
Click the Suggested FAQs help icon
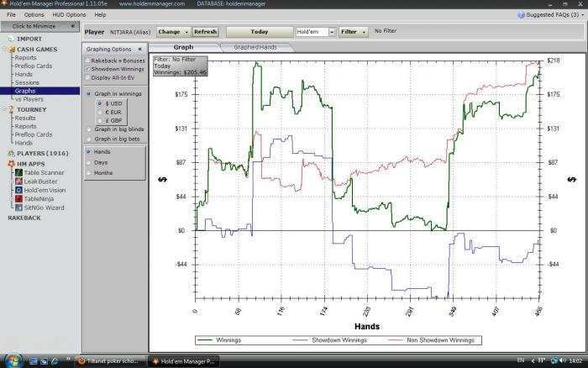click(521, 15)
